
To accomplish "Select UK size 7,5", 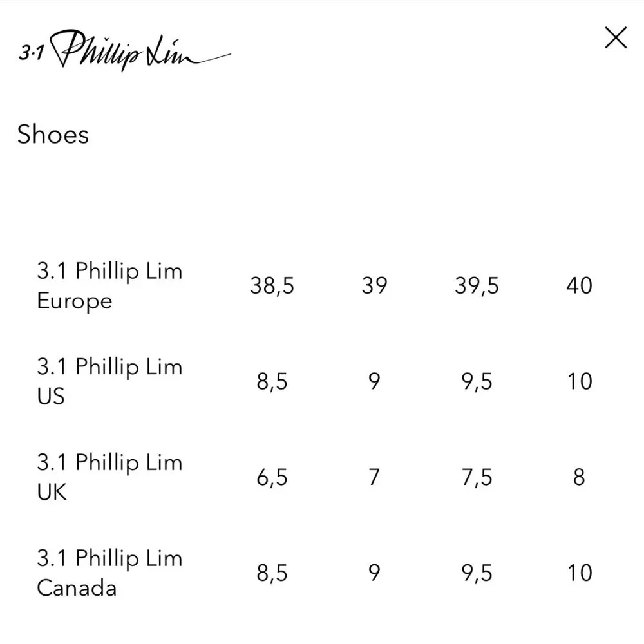I will coord(477,478).
